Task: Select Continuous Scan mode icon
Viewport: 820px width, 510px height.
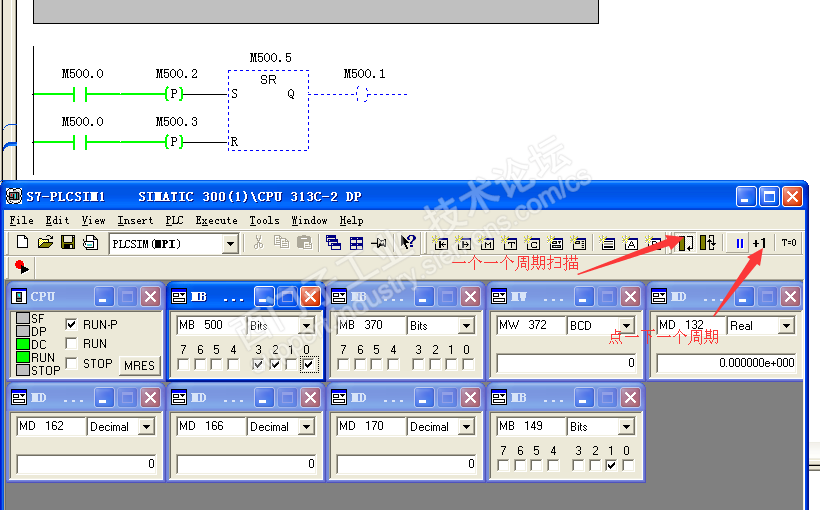Action: [x=708, y=243]
